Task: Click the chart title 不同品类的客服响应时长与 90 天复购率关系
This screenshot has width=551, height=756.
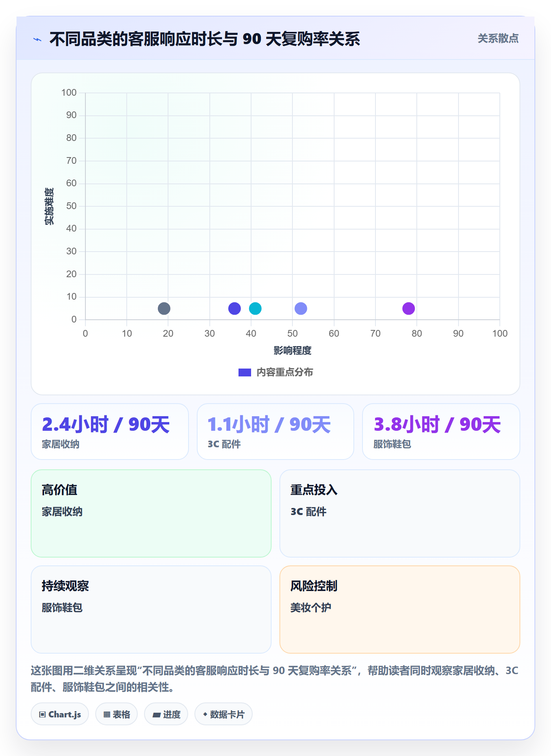Action: (x=205, y=39)
